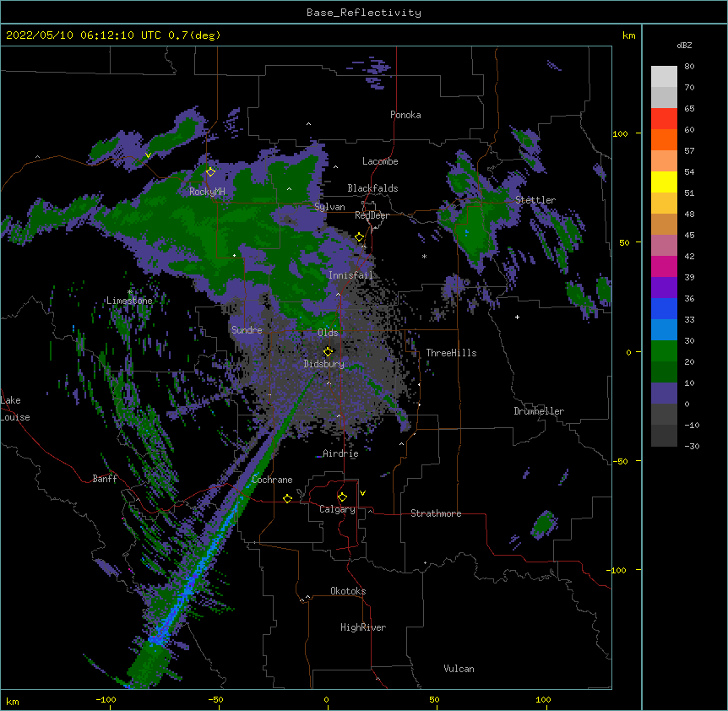This screenshot has height=711, width=728.
Task: Click the -30 value on the dBZ scale
Action: pyautogui.click(x=692, y=447)
